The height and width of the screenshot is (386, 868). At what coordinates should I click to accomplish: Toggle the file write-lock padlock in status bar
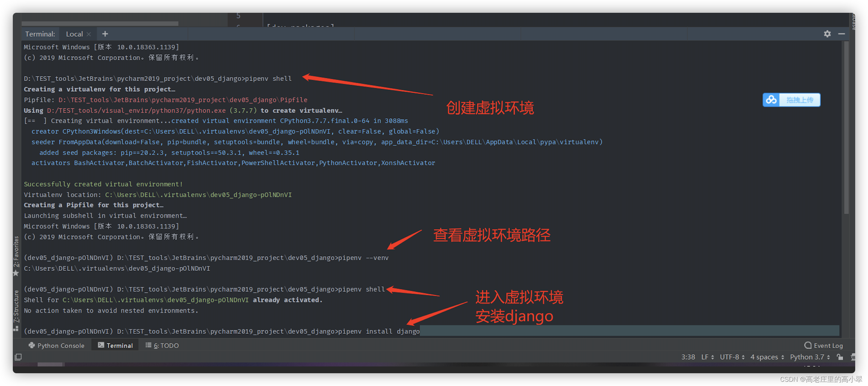(840, 357)
